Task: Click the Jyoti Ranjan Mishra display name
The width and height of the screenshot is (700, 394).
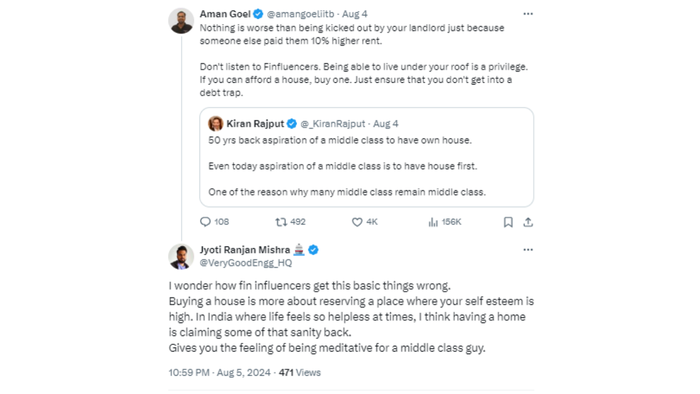Action: point(245,250)
